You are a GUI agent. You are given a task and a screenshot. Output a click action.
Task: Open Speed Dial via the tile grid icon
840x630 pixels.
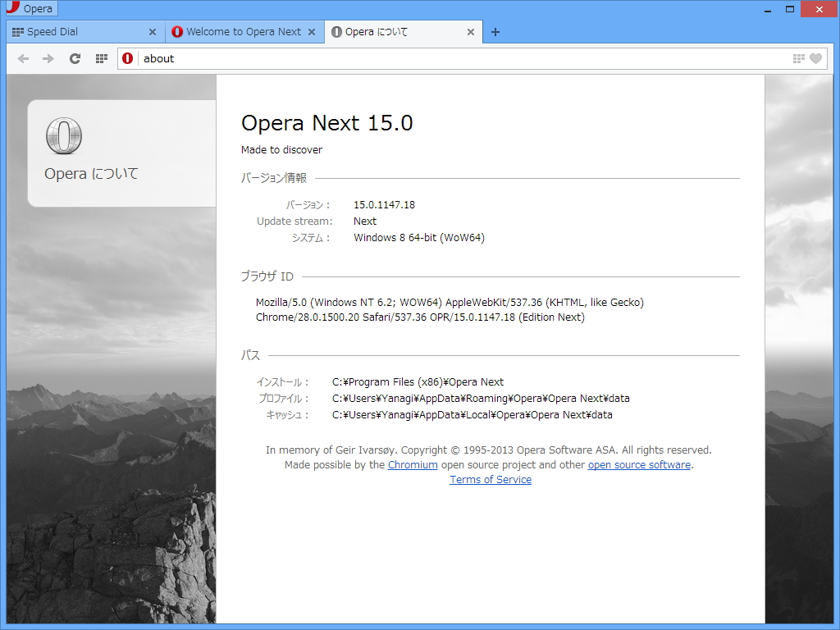101,58
